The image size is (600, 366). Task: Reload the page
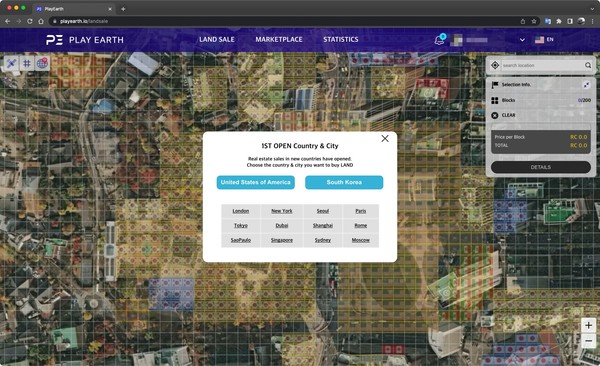click(x=30, y=21)
